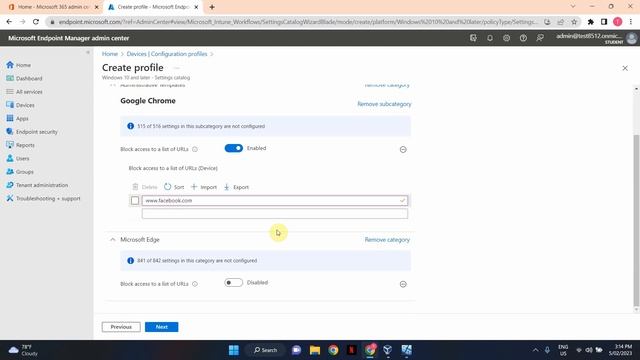Click the Next button
The width and height of the screenshot is (640, 360).
(162, 327)
